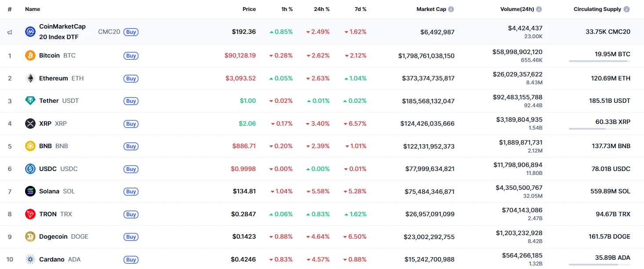Click the Circulating Supply info icon
Viewport: 644px width, 269px height.
click(626, 9)
